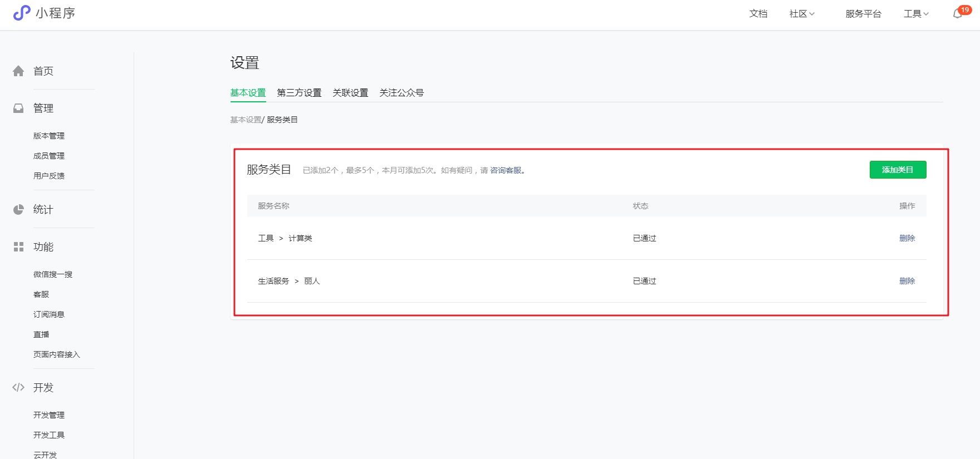Open 云开发 in the sidebar
Viewport: 980px width, 459px height.
pos(45,455)
